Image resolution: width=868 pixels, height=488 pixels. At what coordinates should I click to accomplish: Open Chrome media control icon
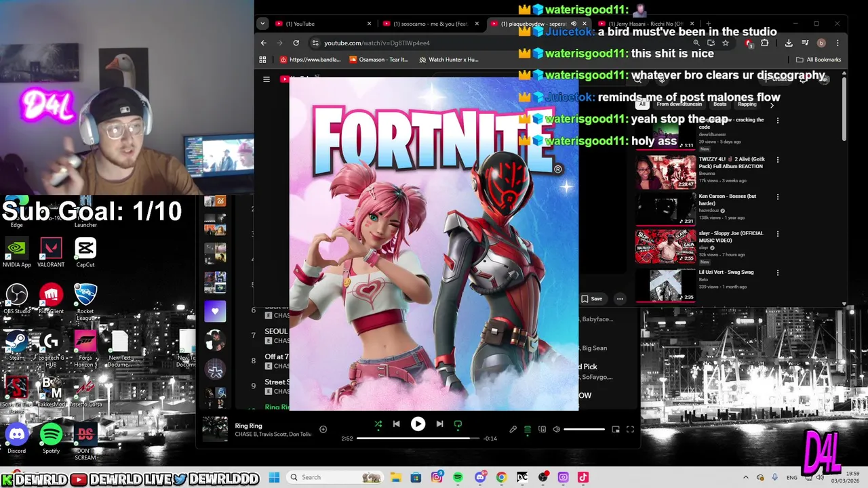805,43
